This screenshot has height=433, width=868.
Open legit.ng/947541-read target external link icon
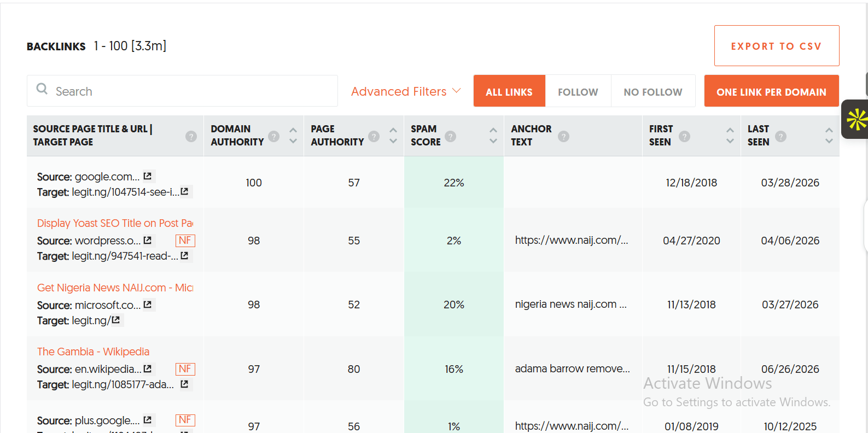184,255
